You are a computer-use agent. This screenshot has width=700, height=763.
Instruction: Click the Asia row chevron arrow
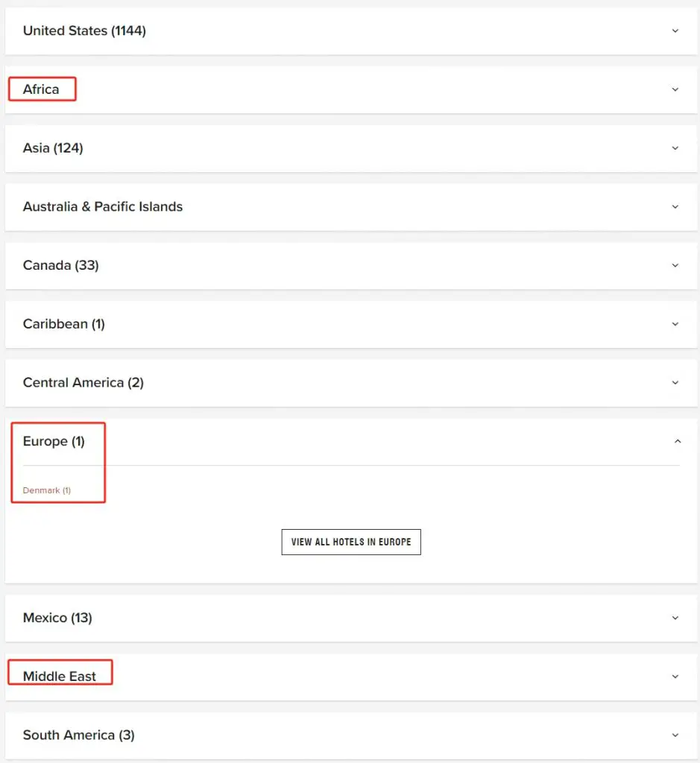click(x=675, y=148)
